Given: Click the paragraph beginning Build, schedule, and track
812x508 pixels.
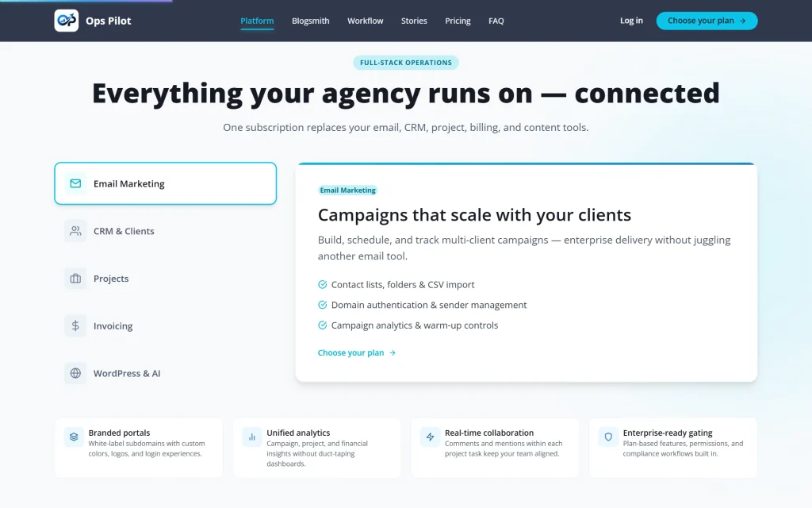Looking at the screenshot, I should pyautogui.click(x=524, y=248).
